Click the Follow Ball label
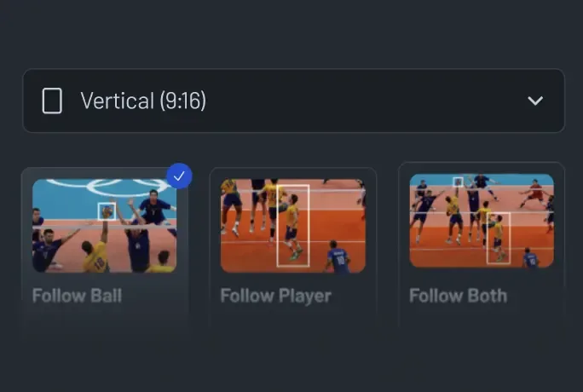The width and height of the screenshot is (583, 392). [x=77, y=296]
